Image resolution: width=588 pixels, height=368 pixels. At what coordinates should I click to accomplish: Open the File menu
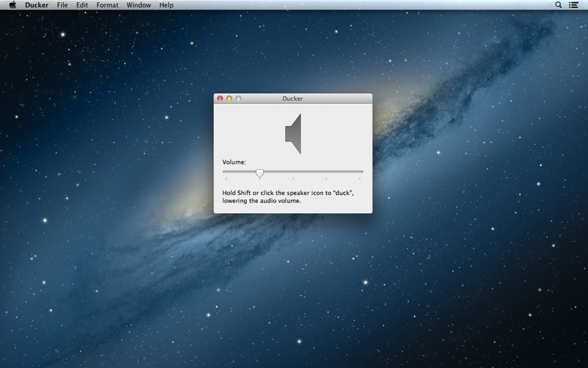(x=62, y=5)
